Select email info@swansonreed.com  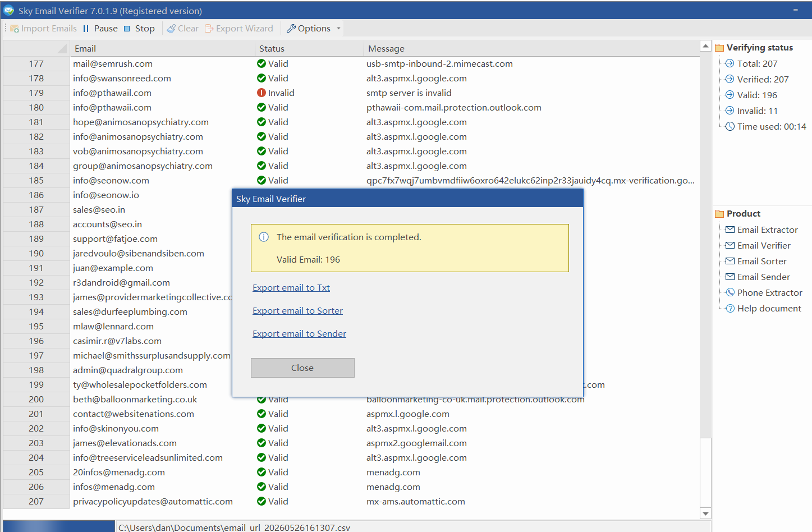coord(122,79)
